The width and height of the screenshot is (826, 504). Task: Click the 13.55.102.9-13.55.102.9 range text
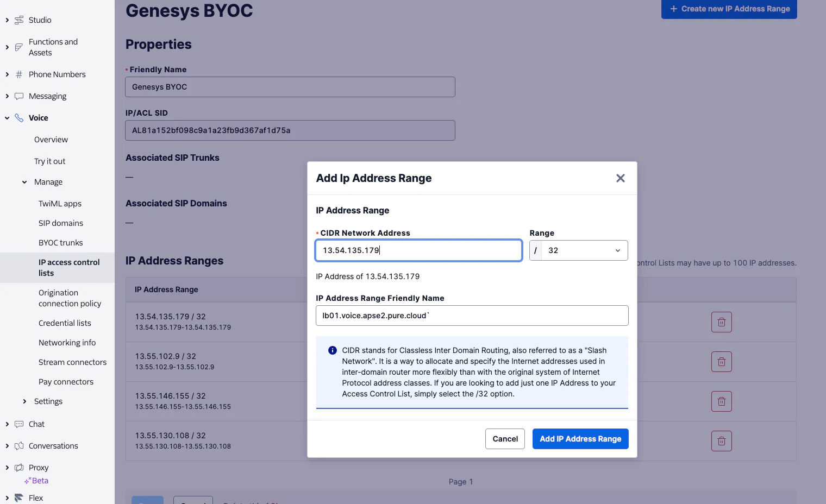click(x=174, y=367)
